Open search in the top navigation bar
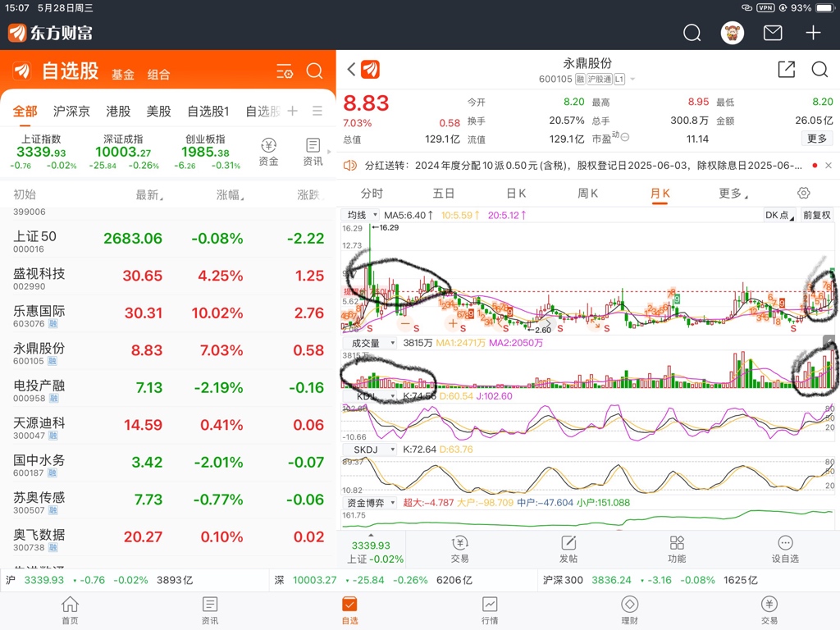 (x=692, y=33)
